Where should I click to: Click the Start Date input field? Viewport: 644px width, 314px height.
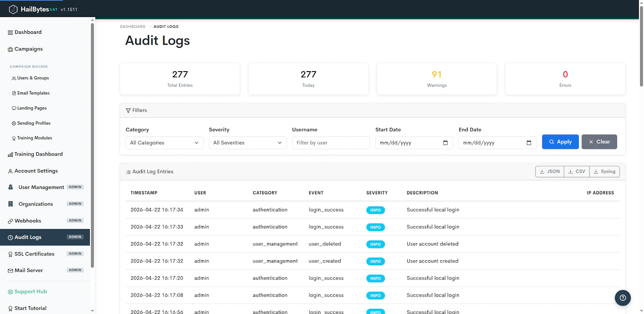point(414,143)
